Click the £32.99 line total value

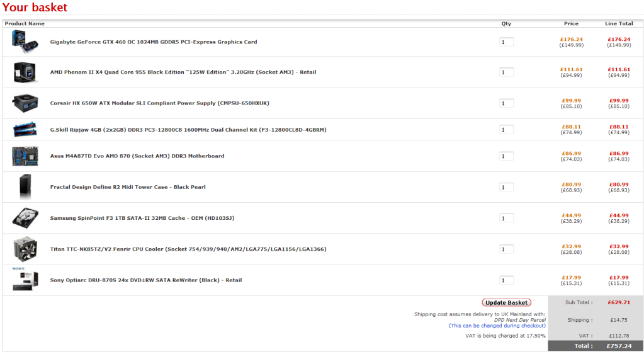click(619, 246)
